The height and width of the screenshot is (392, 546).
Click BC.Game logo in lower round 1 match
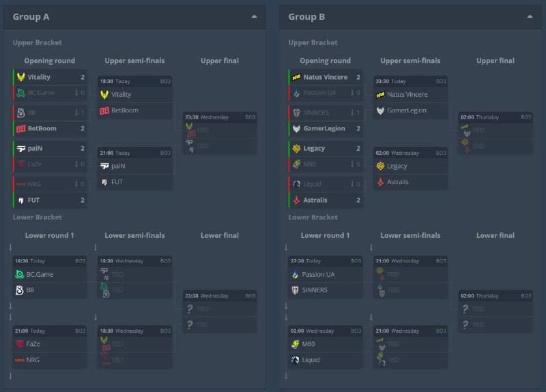(x=20, y=274)
